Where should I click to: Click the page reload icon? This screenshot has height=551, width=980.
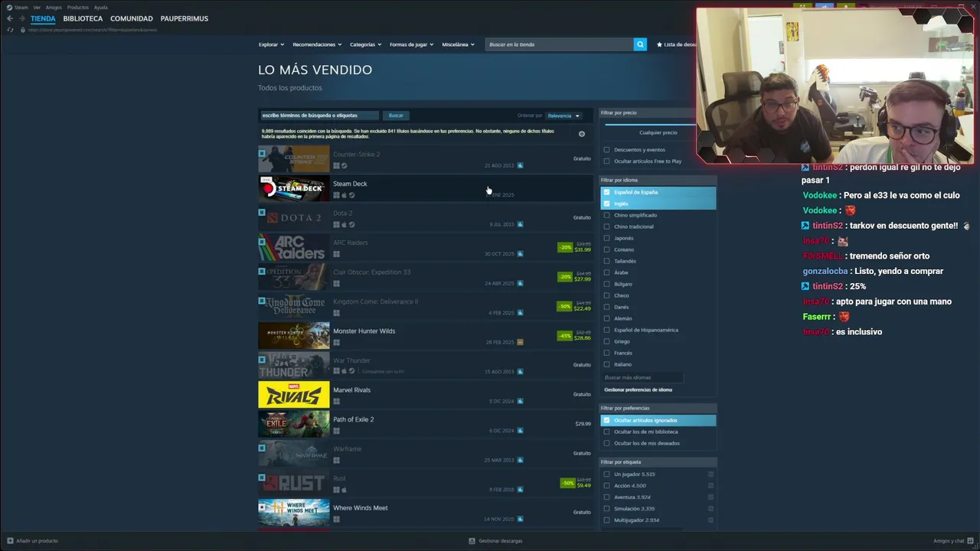pos(11,30)
